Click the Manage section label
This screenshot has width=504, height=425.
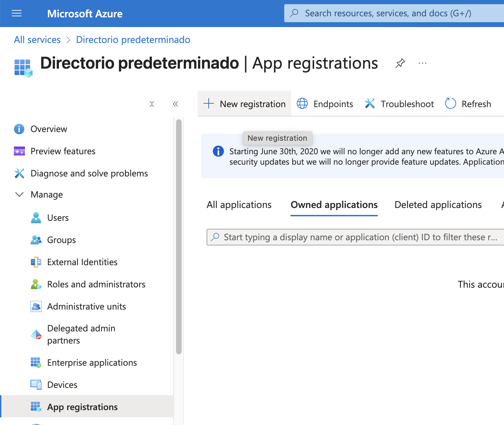(47, 194)
